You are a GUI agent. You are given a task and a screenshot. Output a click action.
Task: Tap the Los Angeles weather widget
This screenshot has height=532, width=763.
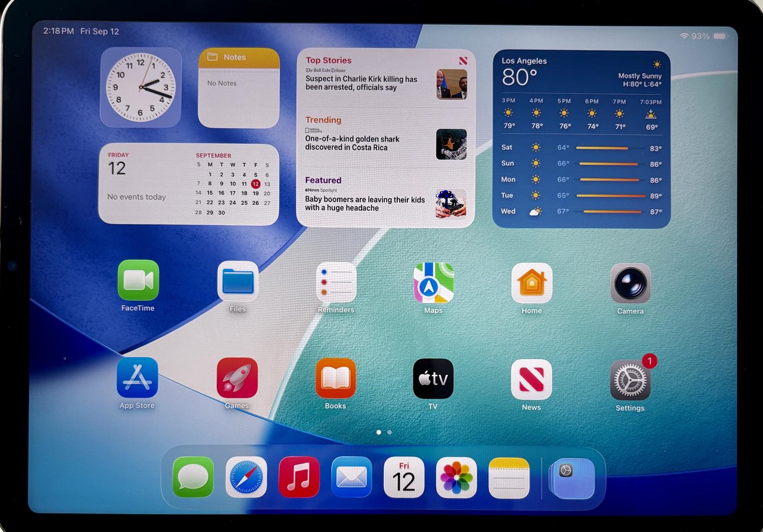click(581, 139)
